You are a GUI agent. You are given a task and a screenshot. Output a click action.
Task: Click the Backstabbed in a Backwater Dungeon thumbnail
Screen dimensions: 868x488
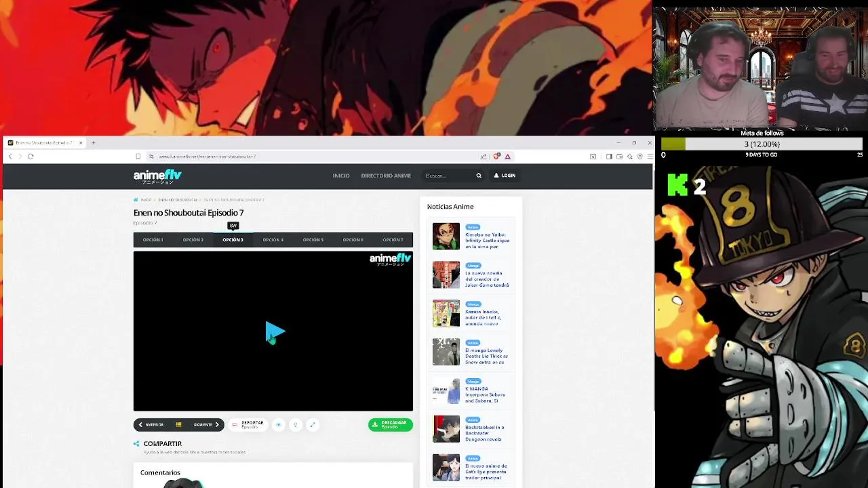446,429
